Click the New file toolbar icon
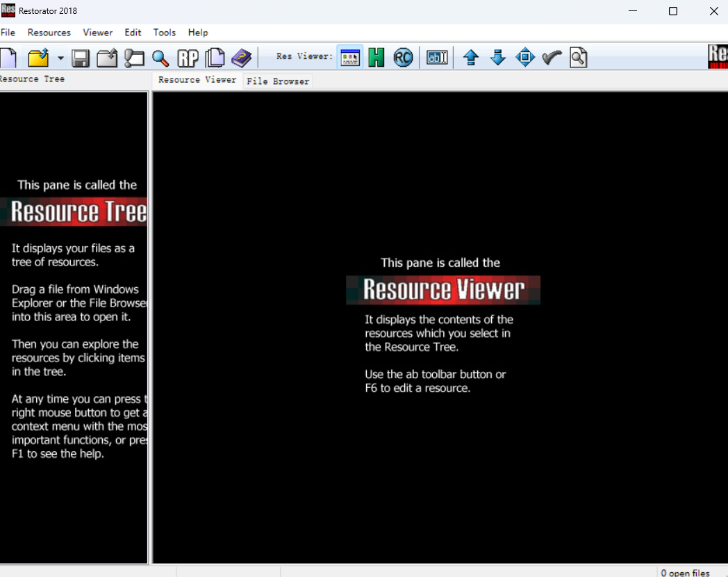 tap(8, 58)
